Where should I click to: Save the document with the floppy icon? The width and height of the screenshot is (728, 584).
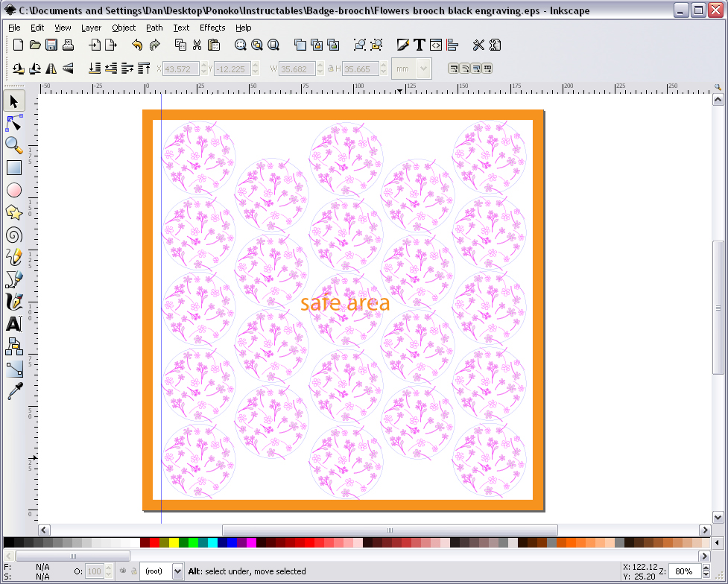click(51, 45)
